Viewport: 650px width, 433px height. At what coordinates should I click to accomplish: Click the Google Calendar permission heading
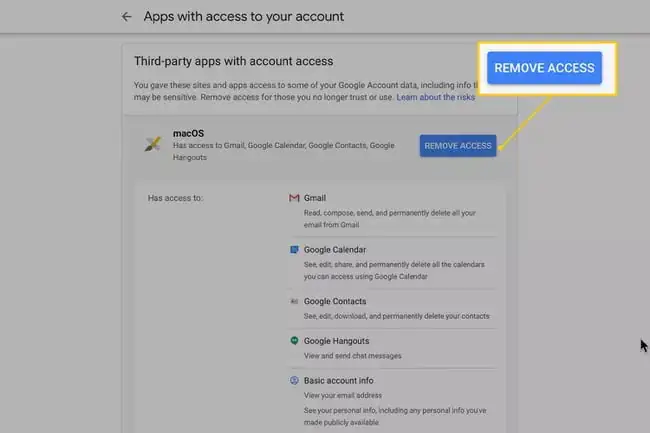coord(334,250)
